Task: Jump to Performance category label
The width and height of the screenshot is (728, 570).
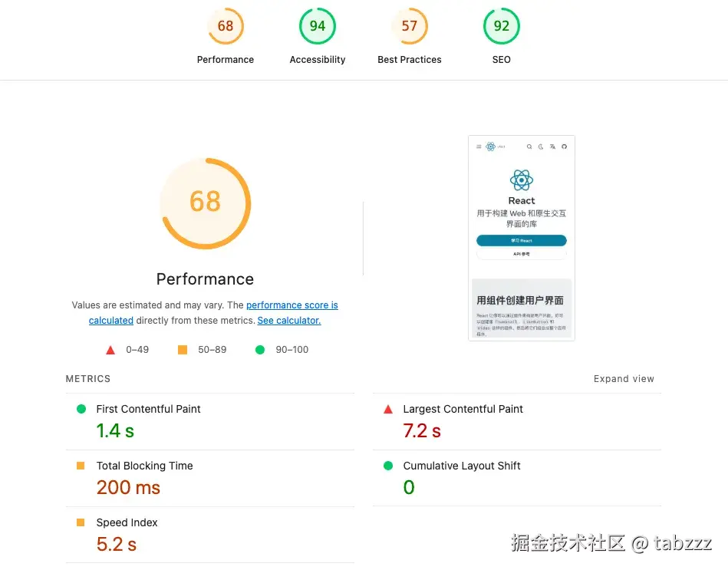Action: (x=226, y=59)
